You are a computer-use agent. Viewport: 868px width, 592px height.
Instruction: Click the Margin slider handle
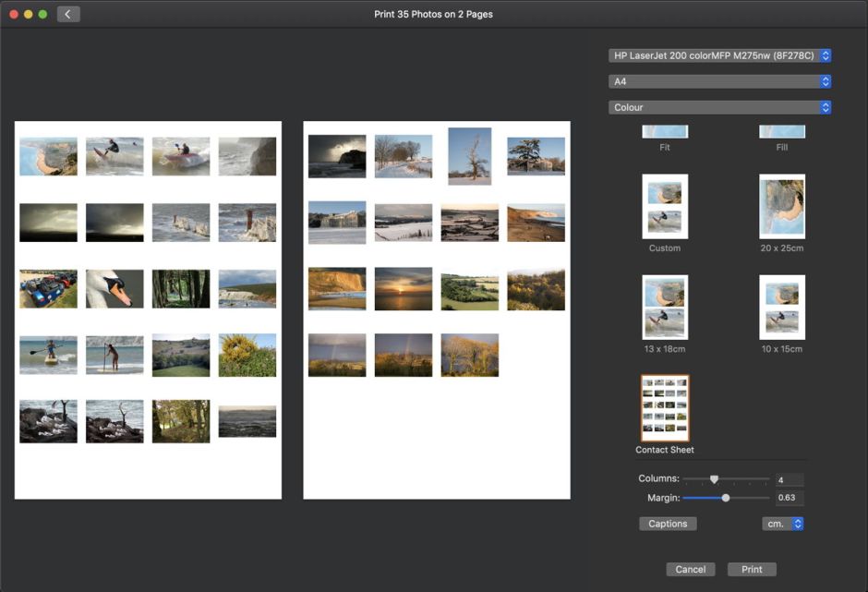coord(726,498)
